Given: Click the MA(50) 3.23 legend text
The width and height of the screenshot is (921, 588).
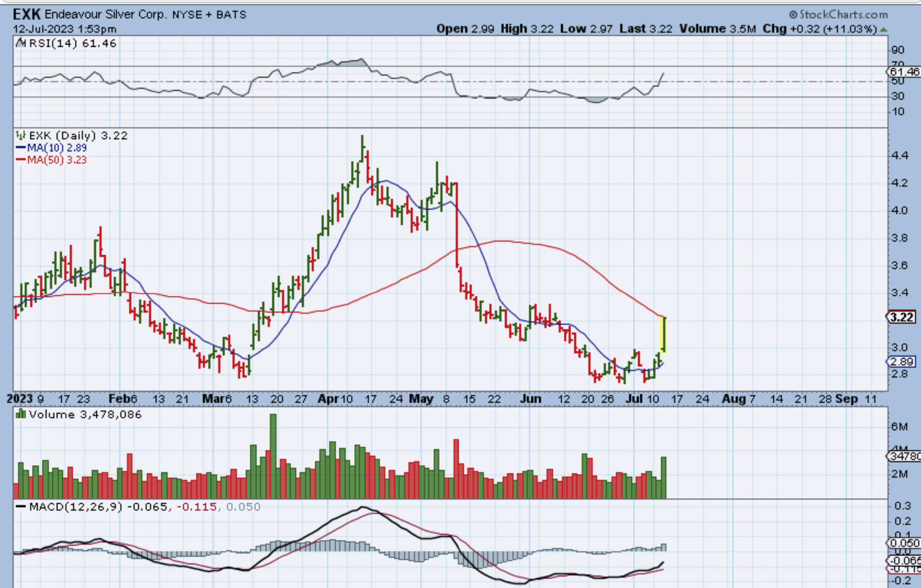Looking at the screenshot, I should [57, 160].
